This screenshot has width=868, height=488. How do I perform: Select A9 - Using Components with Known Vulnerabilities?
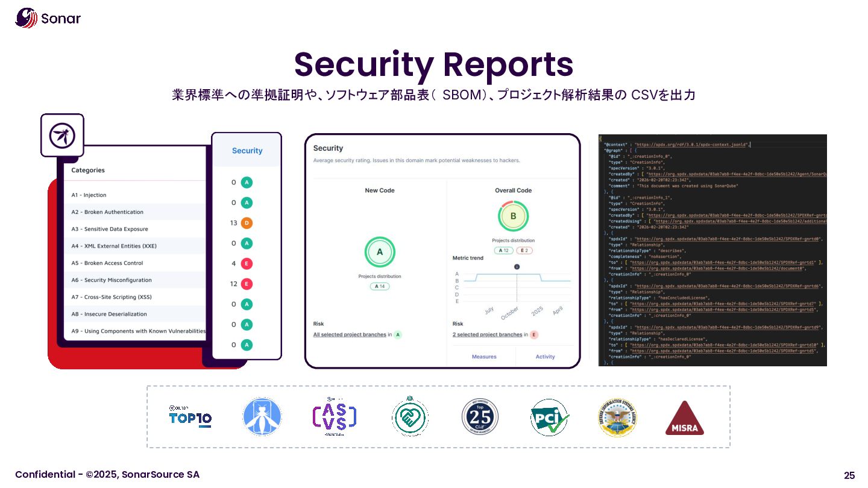135,331
